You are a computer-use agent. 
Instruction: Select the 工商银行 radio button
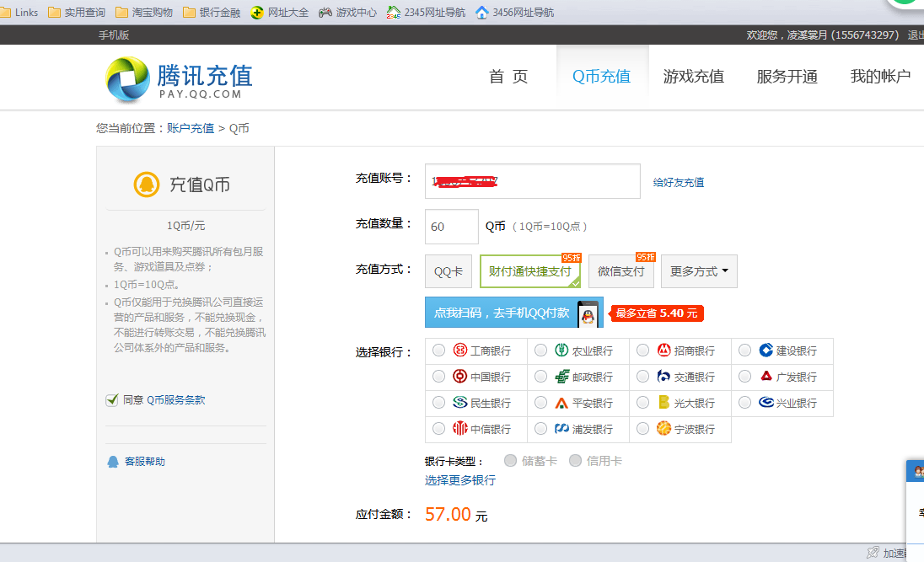tap(438, 351)
